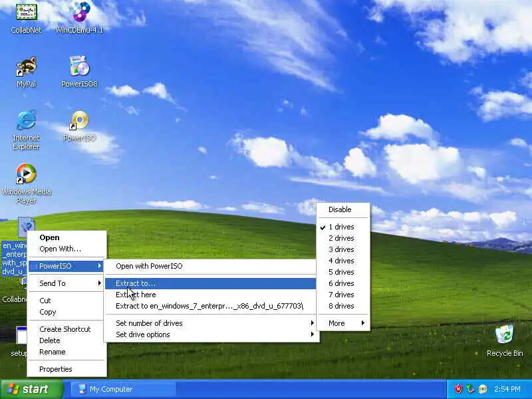Viewport: 532px width, 399px height.
Task: Select 7 drives option
Action: [x=343, y=295]
